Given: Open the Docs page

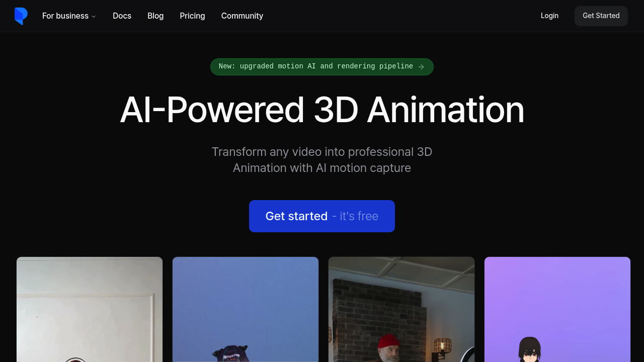Looking at the screenshot, I should pyautogui.click(x=122, y=16).
